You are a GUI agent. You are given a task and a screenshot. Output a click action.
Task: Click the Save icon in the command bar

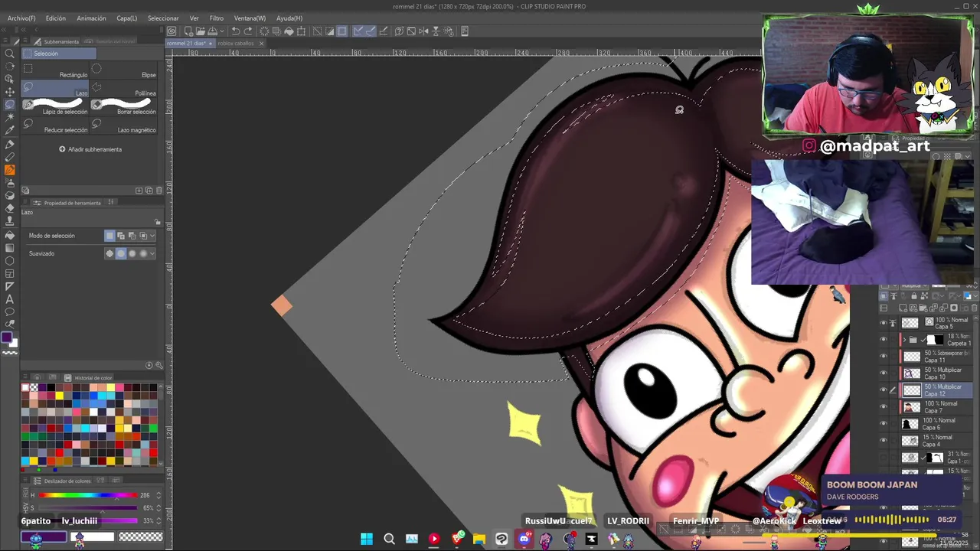212,31
